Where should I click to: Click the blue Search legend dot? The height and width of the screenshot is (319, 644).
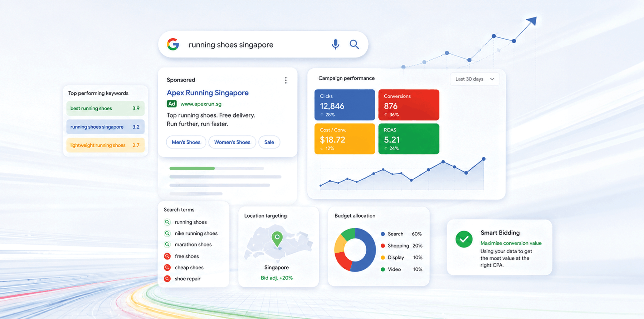[x=383, y=234]
